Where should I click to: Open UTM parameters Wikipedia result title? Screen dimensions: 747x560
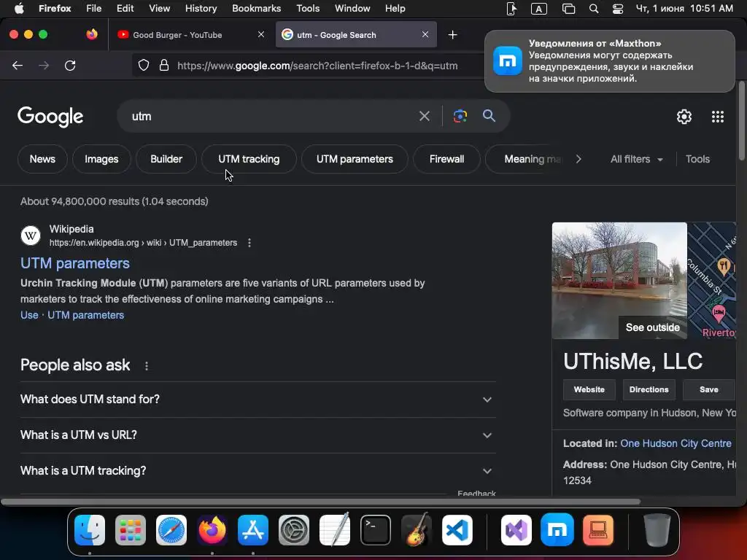[x=75, y=263]
